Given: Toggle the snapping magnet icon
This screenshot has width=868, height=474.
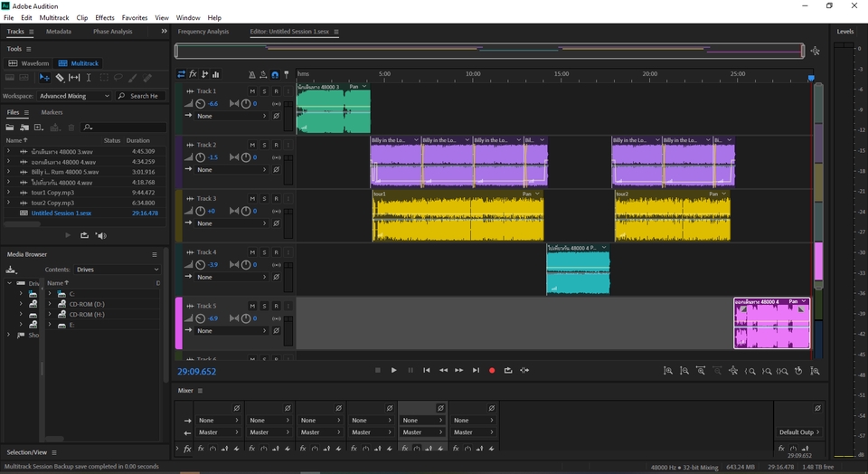Looking at the screenshot, I should pos(275,74).
